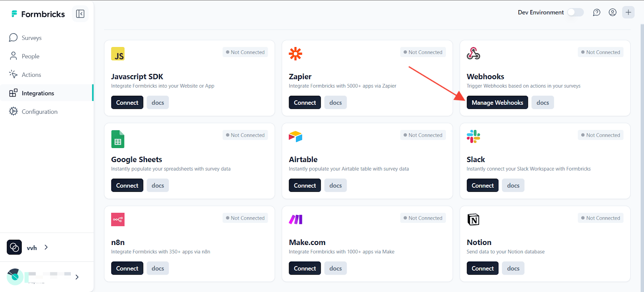Screen dimensions: 644x292
Task: Click the Notion card title
Action: coord(479,242)
